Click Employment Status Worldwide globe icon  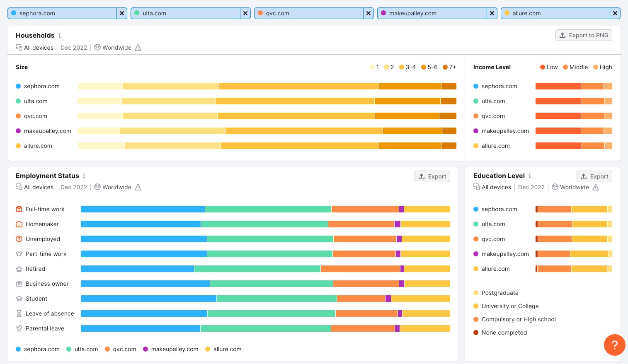coord(97,187)
